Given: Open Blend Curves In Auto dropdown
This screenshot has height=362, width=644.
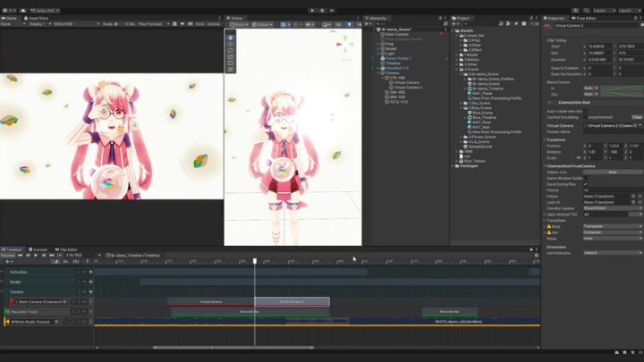Looking at the screenshot, I should (x=590, y=88).
